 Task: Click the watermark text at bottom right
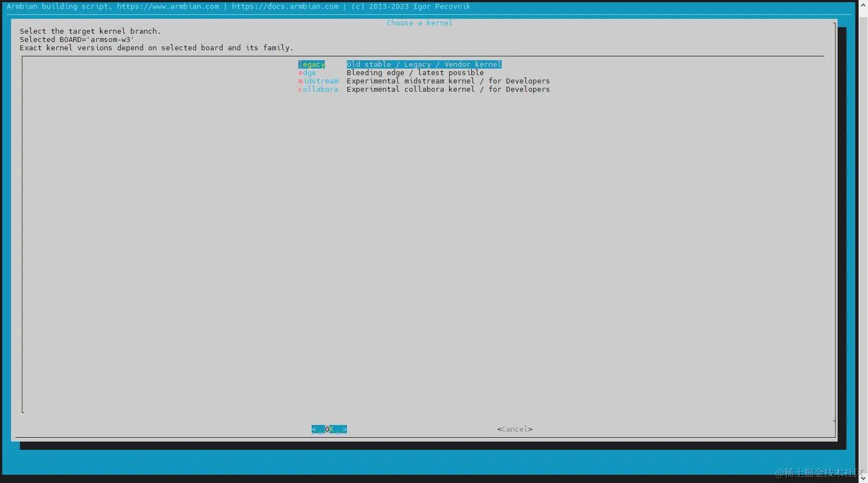coord(819,473)
